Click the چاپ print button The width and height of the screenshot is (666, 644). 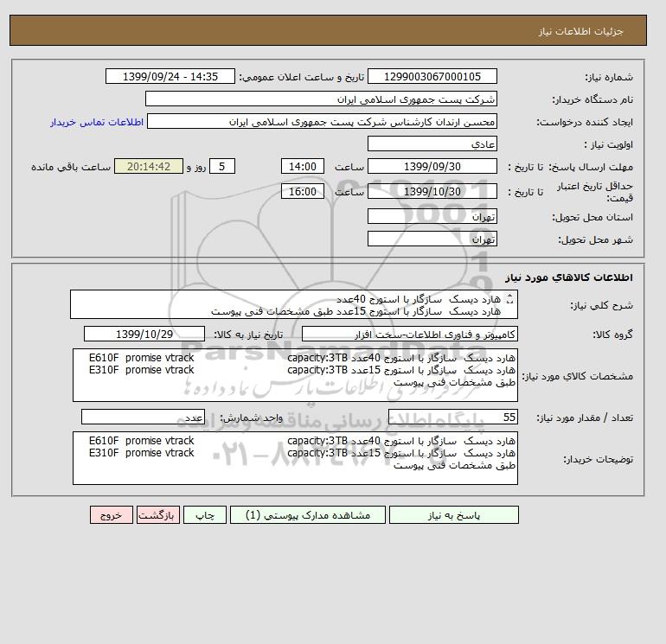[205, 515]
